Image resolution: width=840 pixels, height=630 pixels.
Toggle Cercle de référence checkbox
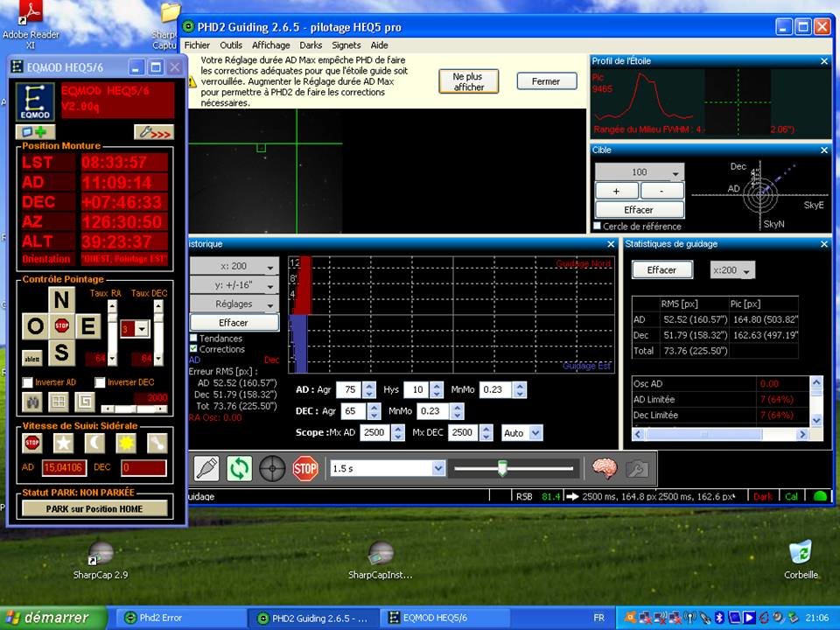[x=597, y=226]
